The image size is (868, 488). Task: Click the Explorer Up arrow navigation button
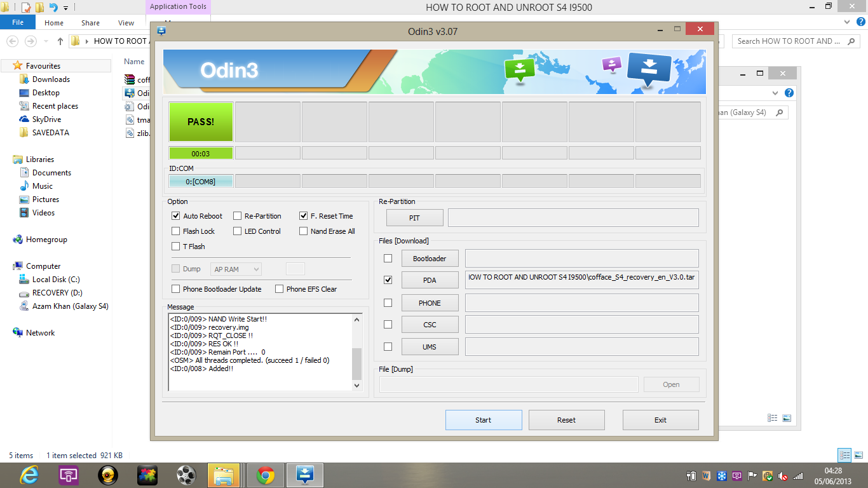pos(60,41)
